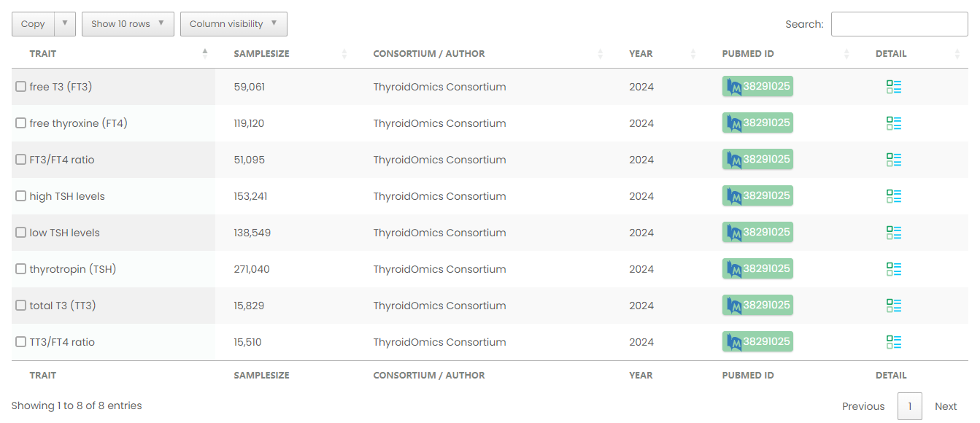
Task: Go to the Next page
Action: tap(946, 406)
